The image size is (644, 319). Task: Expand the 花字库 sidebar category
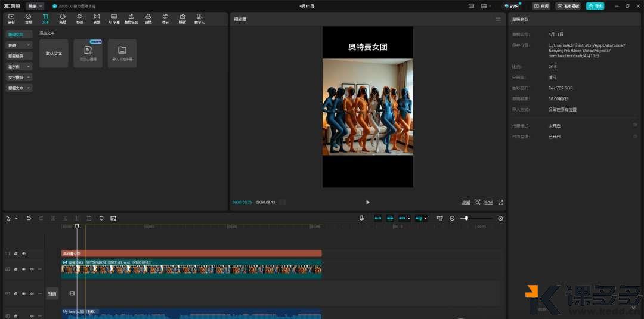[x=19, y=67]
